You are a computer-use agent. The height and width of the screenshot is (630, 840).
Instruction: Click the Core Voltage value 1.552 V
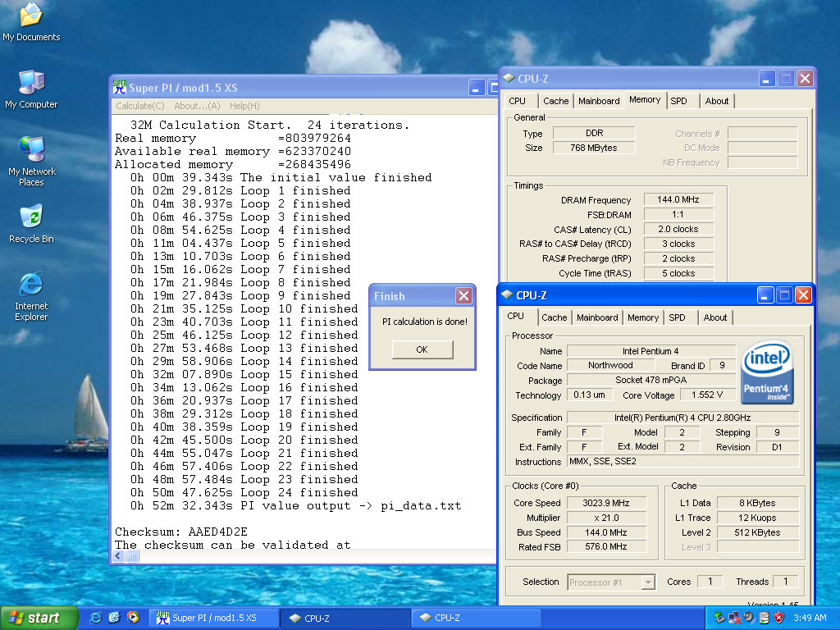coord(707,395)
